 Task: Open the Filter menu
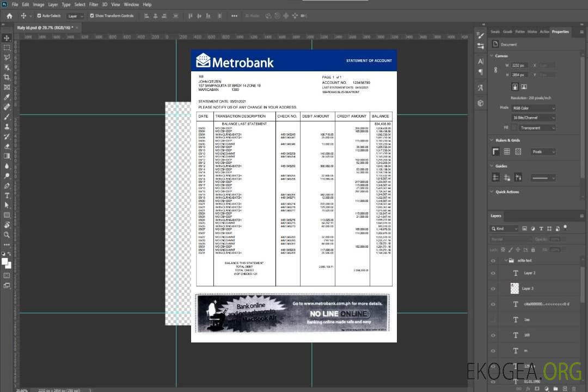94,4
